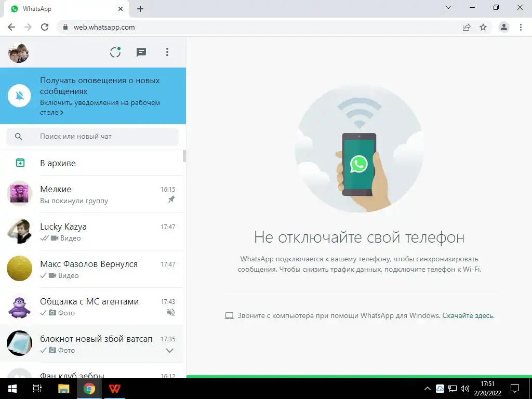Open the archive box icon

pos(20,163)
